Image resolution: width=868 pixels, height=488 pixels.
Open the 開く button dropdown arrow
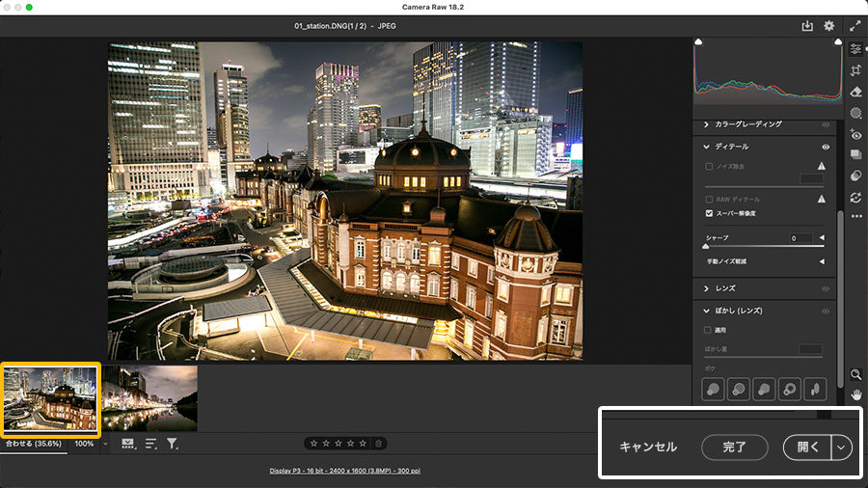841,447
